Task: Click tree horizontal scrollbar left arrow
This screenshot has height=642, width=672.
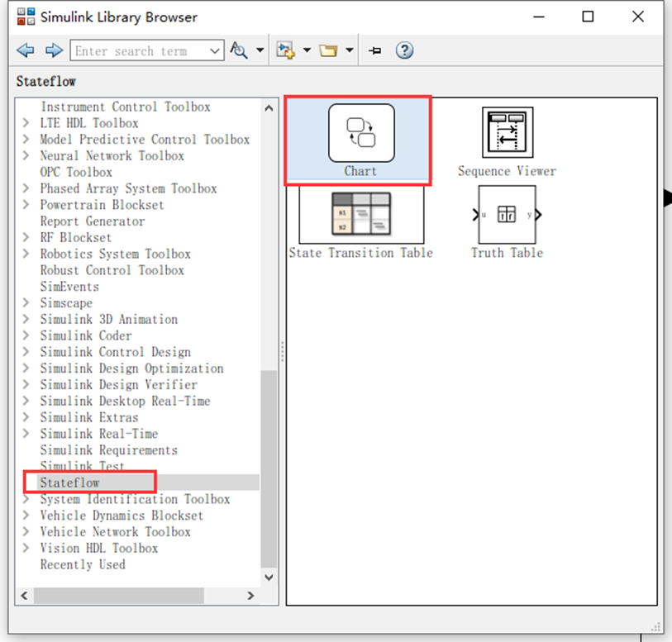Action: [25, 596]
